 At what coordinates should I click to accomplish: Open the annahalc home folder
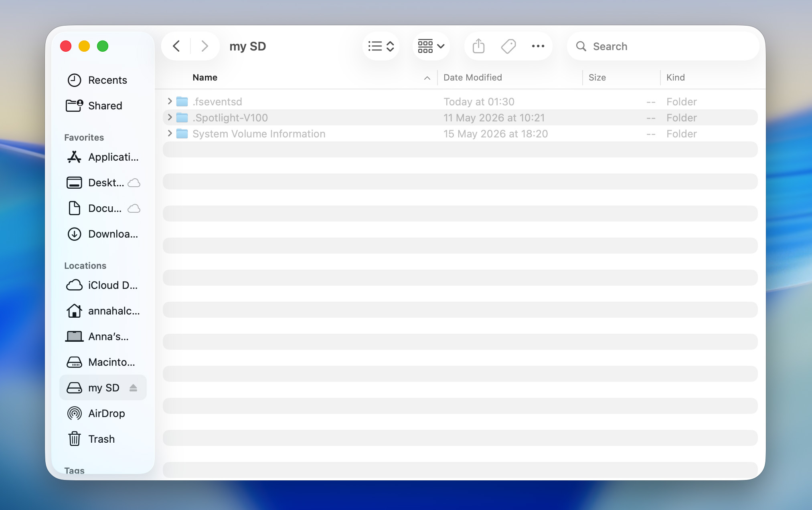(x=103, y=311)
